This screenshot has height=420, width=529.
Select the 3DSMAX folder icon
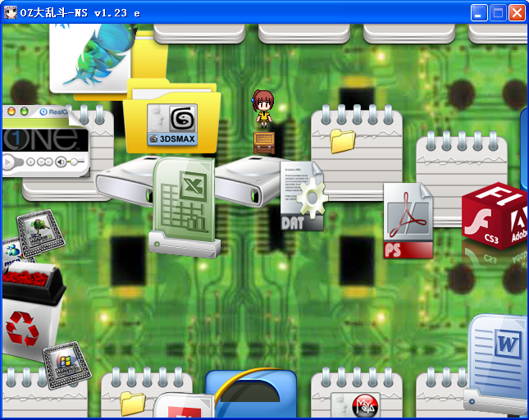[172, 116]
